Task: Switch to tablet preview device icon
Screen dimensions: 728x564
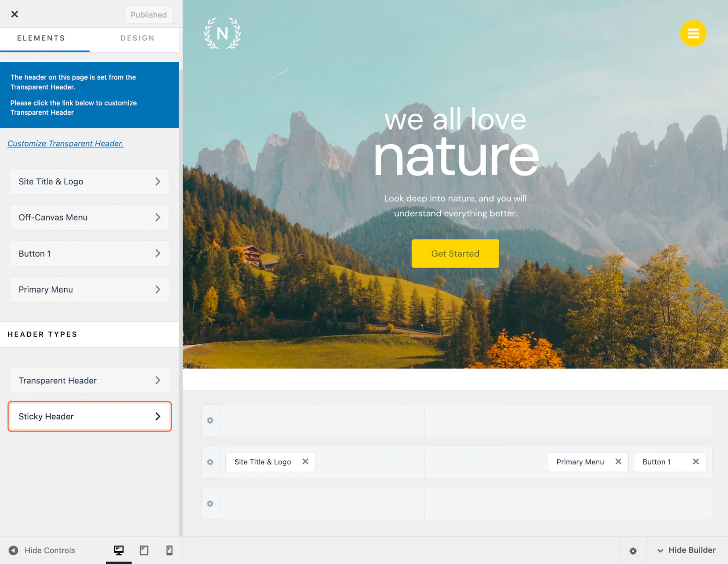Action: pos(144,550)
